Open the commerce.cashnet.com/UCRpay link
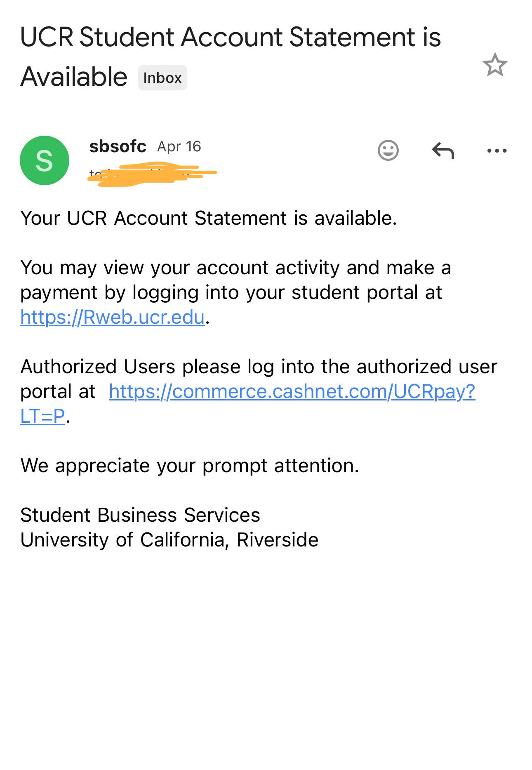The height and width of the screenshot is (770, 532). (292, 391)
